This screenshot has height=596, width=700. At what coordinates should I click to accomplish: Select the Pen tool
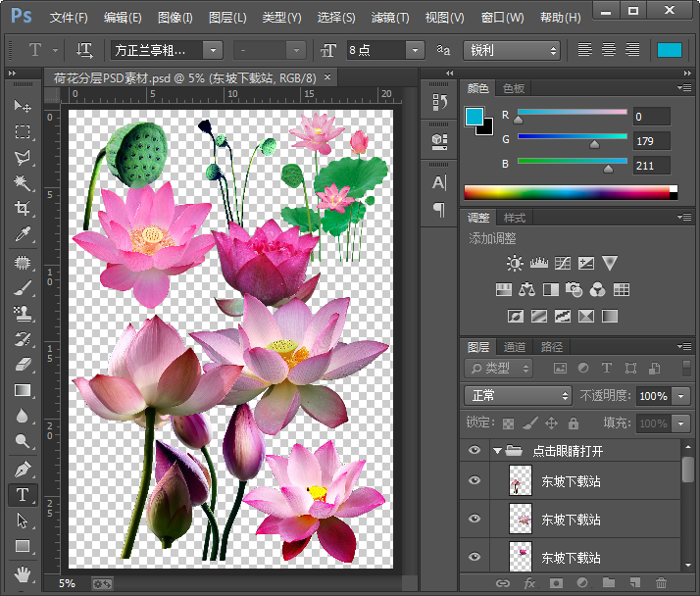pyautogui.click(x=22, y=469)
